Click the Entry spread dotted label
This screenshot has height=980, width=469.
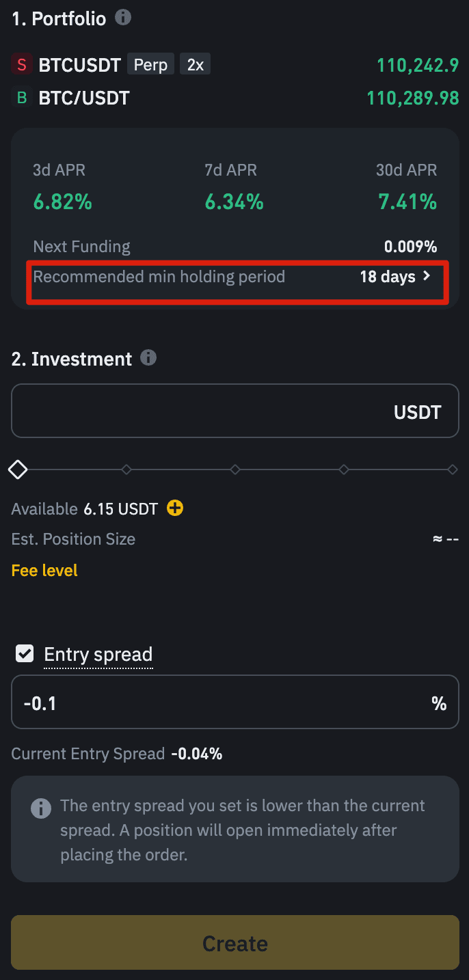pos(98,655)
